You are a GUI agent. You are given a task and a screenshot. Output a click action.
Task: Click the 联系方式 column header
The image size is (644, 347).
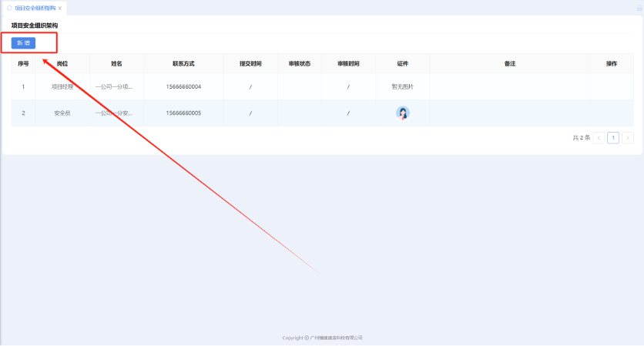pyautogui.click(x=183, y=63)
